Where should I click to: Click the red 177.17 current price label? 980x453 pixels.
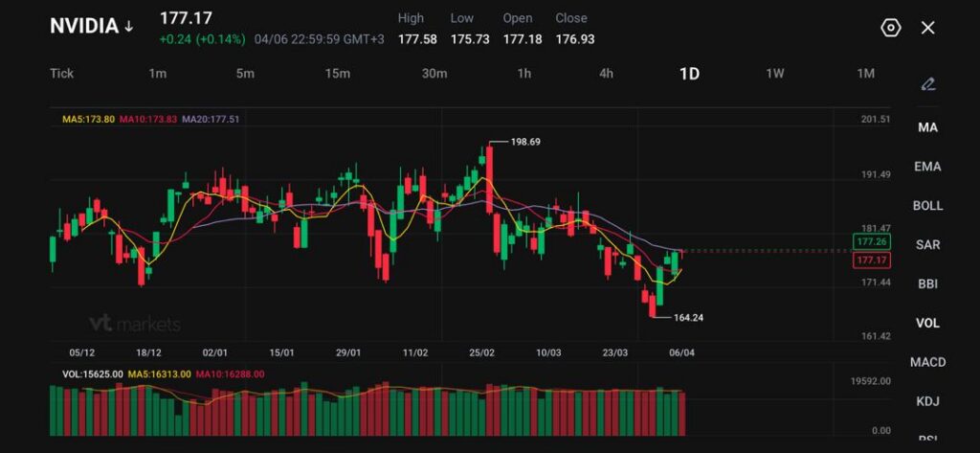[x=870, y=260]
